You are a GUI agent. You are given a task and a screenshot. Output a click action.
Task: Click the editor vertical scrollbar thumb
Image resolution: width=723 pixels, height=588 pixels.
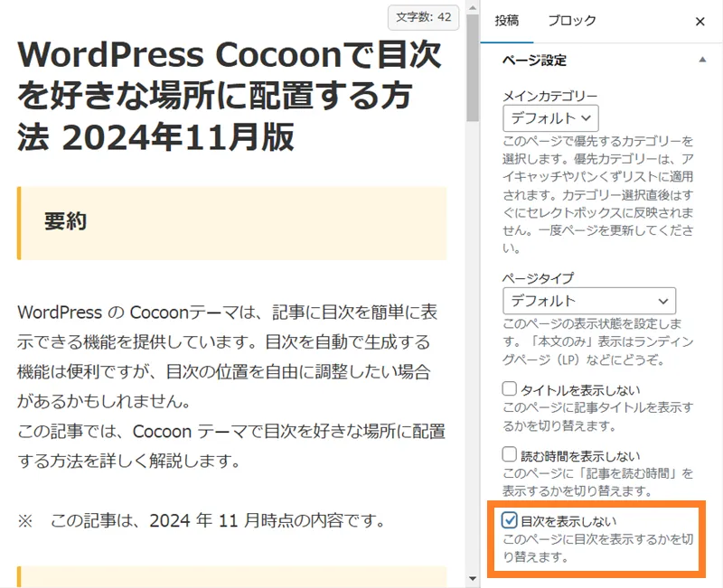pyautogui.click(x=472, y=68)
